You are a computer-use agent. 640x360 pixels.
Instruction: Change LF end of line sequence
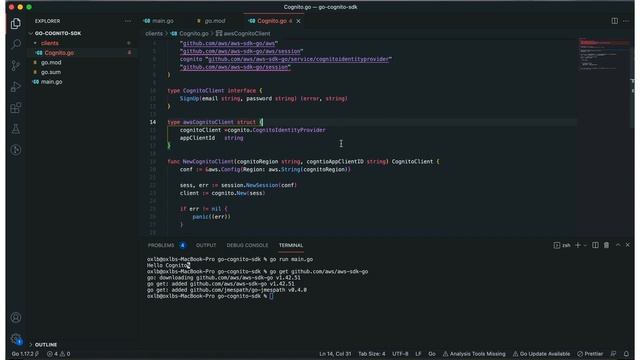tap(418, 354)
